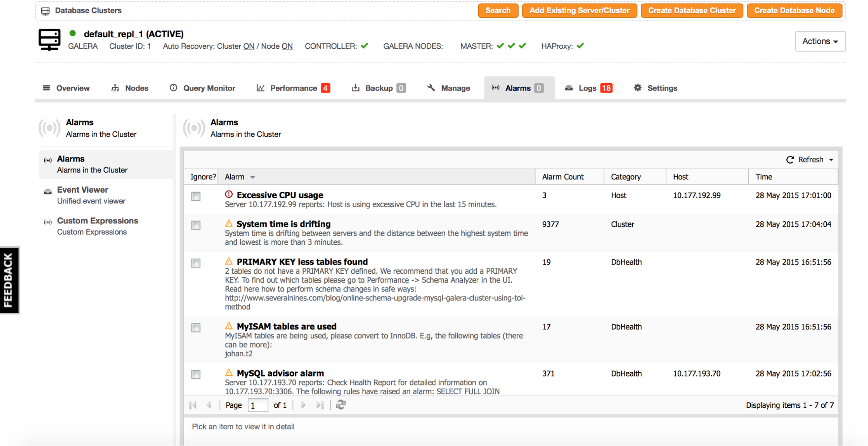Click the pagination reload icon

pos(341,405)
